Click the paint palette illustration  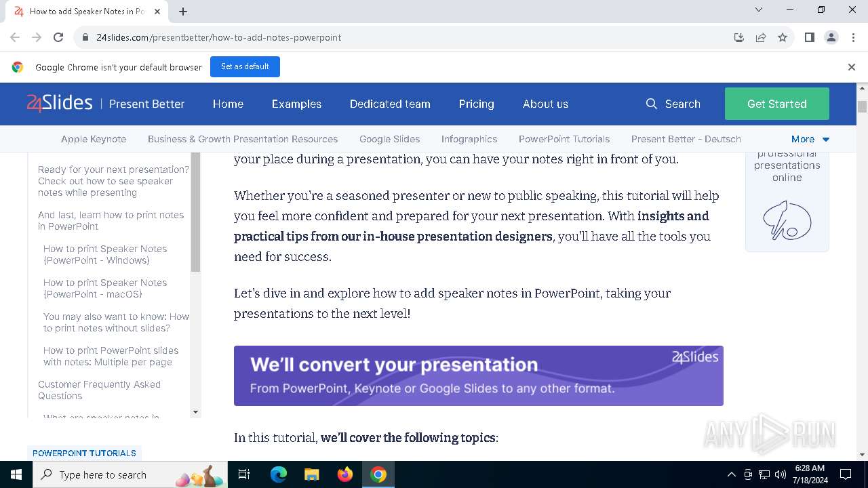pos(787,220)
